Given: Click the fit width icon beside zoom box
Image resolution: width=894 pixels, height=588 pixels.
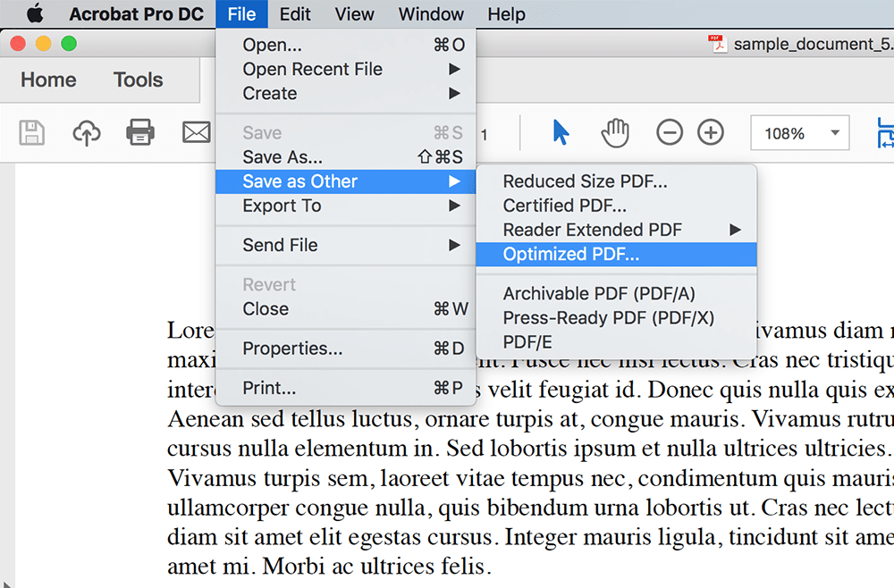Looking at the screenshot, I should coord(885,133).
